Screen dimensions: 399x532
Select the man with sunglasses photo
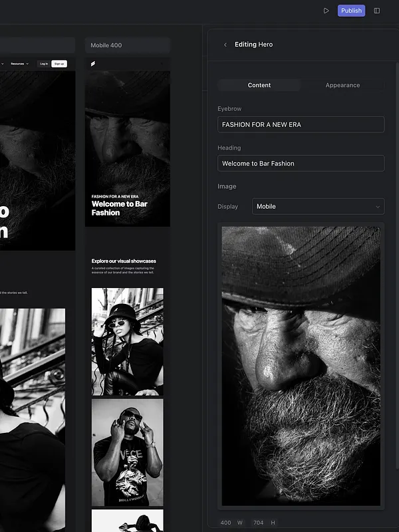point(127,453)
